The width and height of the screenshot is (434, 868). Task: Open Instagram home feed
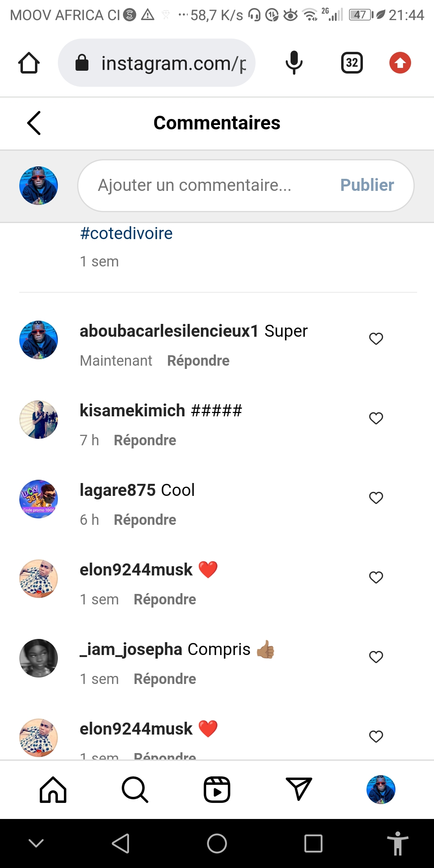[53, 790]
